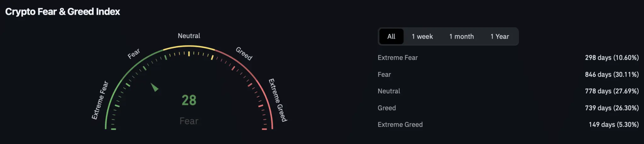Viewport: 644px width, 144px height.
Task: Click the Greed row in statistics list
Action: 508,108
